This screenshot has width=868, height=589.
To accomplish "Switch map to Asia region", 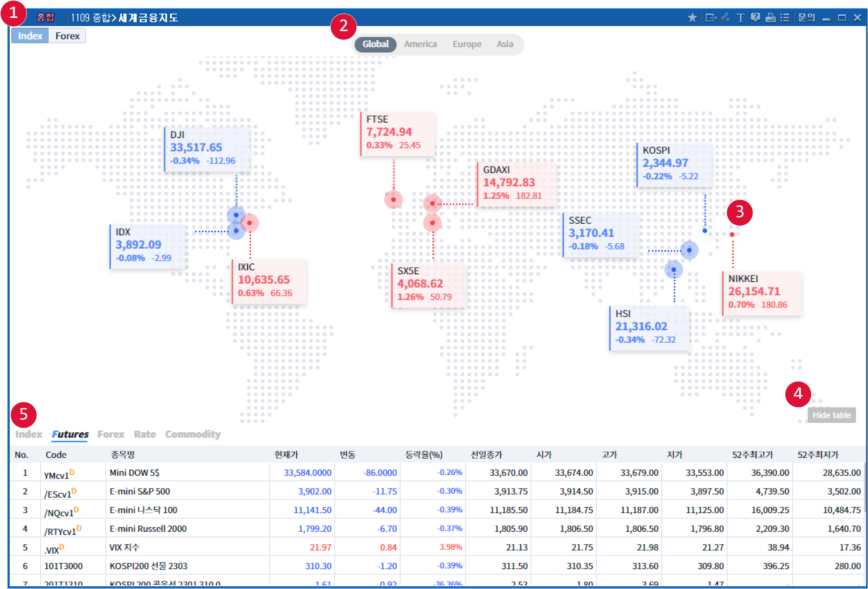I will [x=504, y=44].
